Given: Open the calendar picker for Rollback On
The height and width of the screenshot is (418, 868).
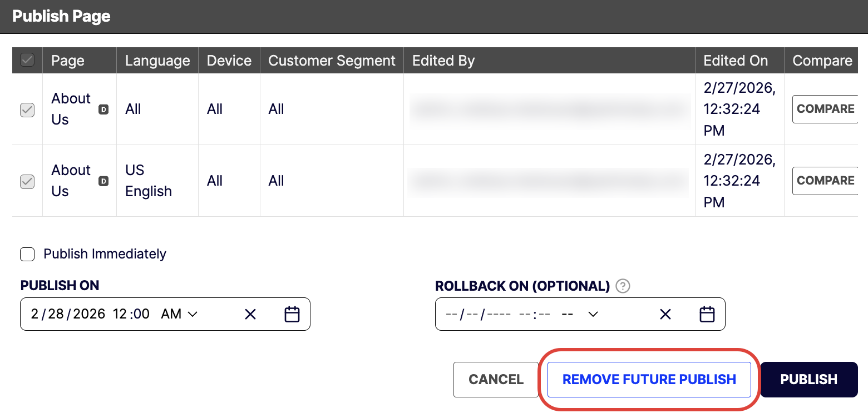Looking at the screenshot, I should click(707, 313).
